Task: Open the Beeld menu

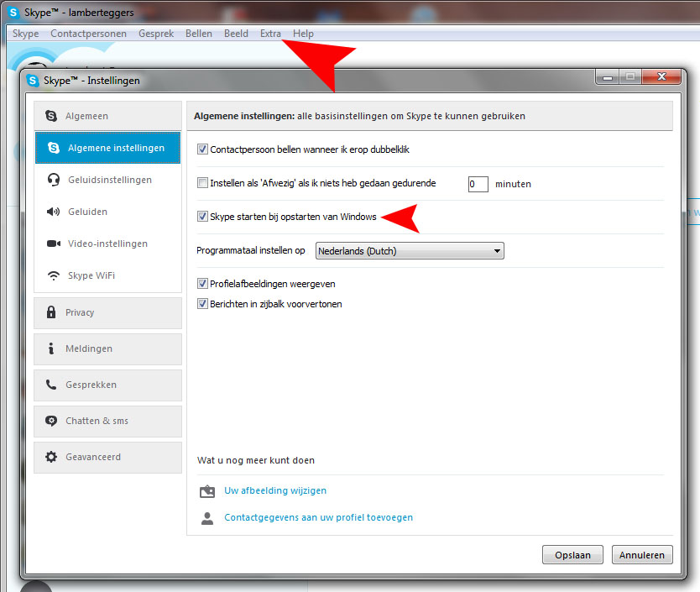Action: click(x=236, y=34)
